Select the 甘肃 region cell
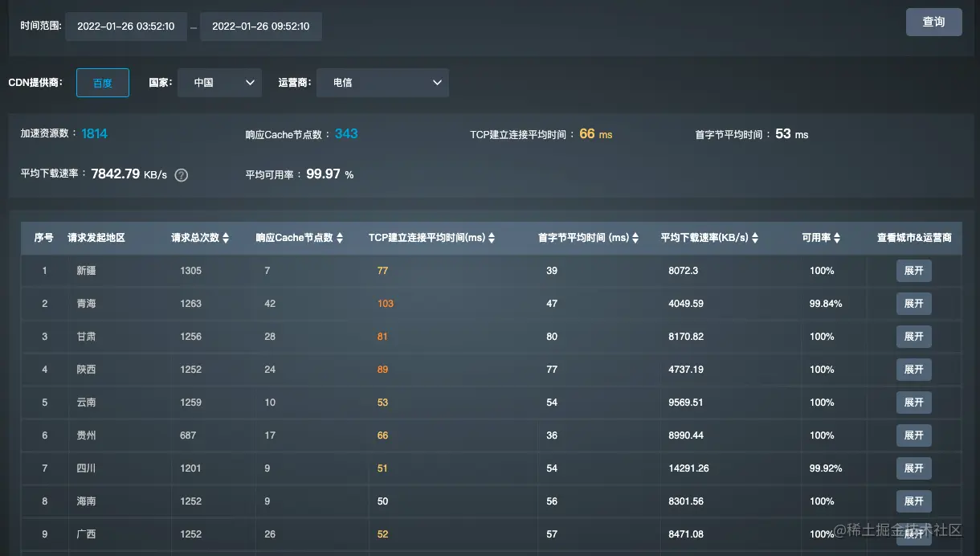This screenshot has width=980, height=556. [86, 337]
